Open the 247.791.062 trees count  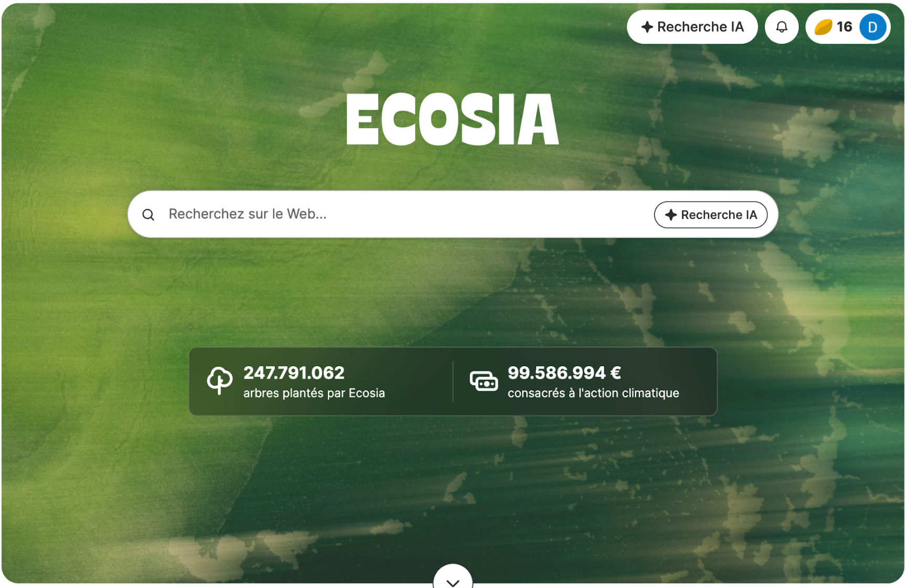tap(294, 373)
